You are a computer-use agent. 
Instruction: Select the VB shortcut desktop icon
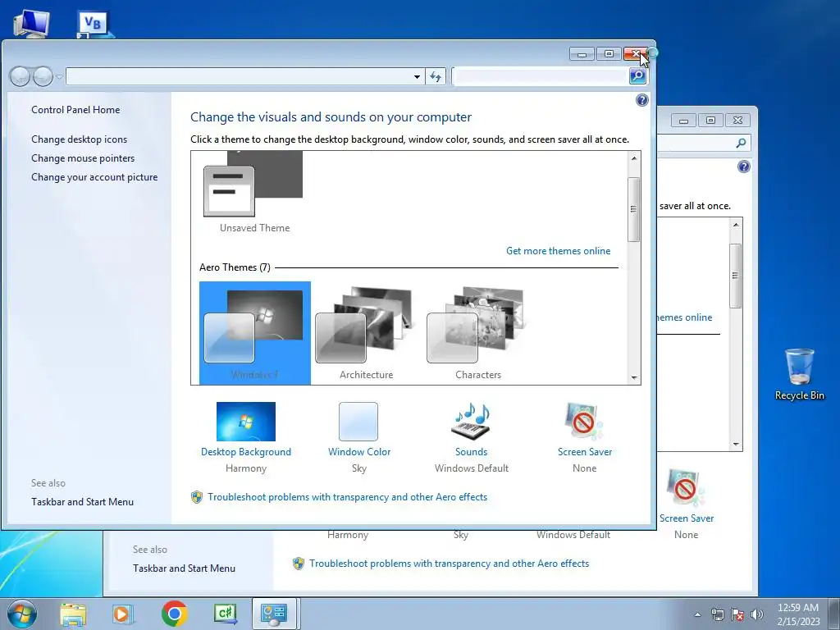95,24
